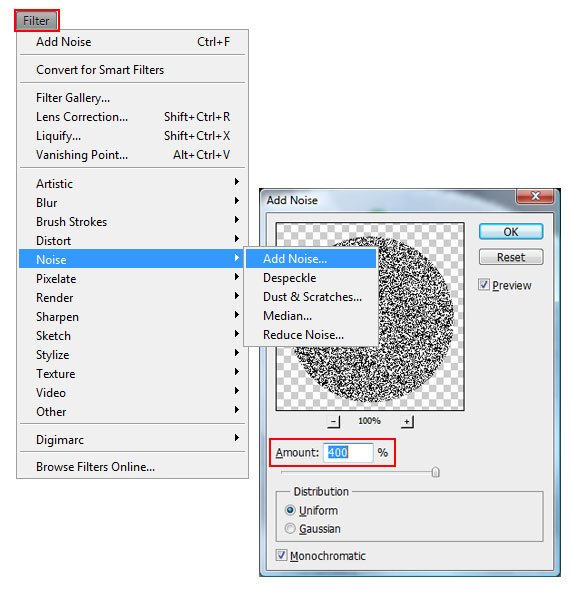Choose Despeckle filter
Screen dimensions: 580x600
click(311, 278)
